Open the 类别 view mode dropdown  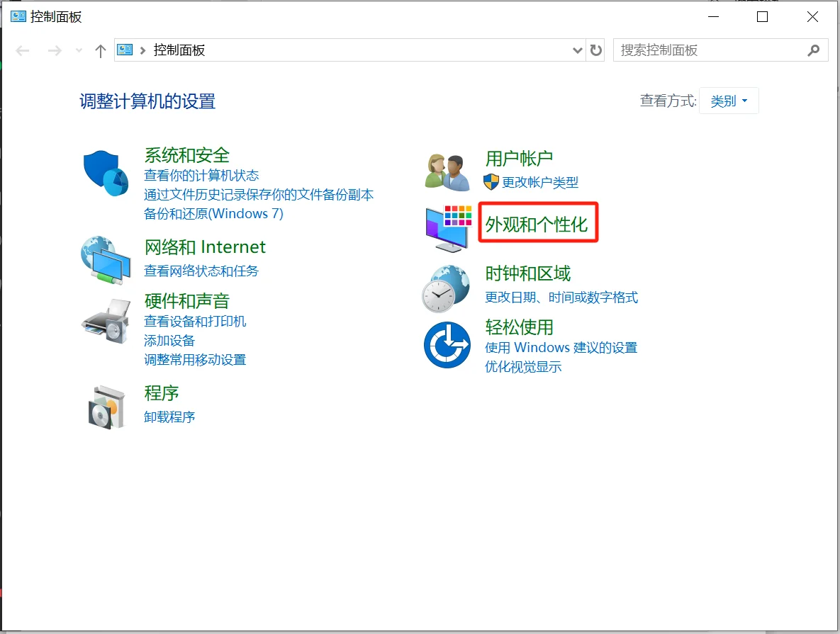[x=729, y=100]
